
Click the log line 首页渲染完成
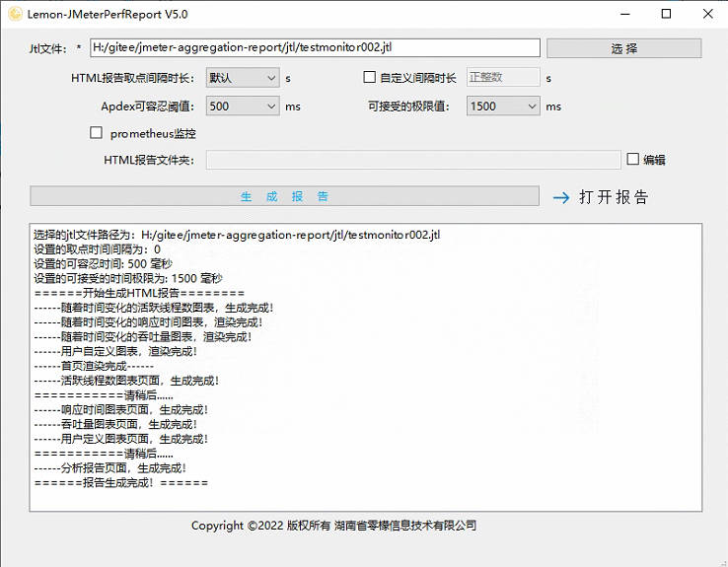pyautogui.click(x=94, y=366)
